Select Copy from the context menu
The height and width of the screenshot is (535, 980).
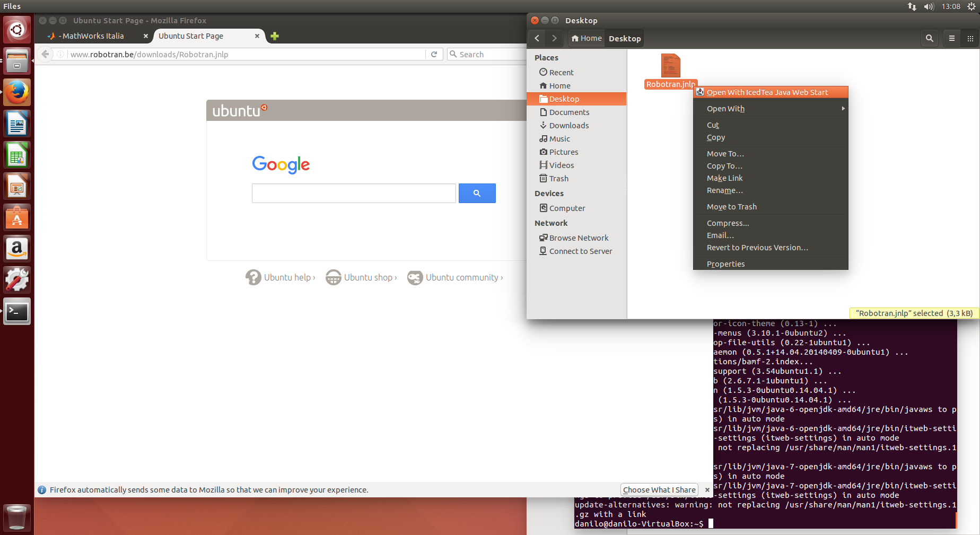click(x=771, y=137)
